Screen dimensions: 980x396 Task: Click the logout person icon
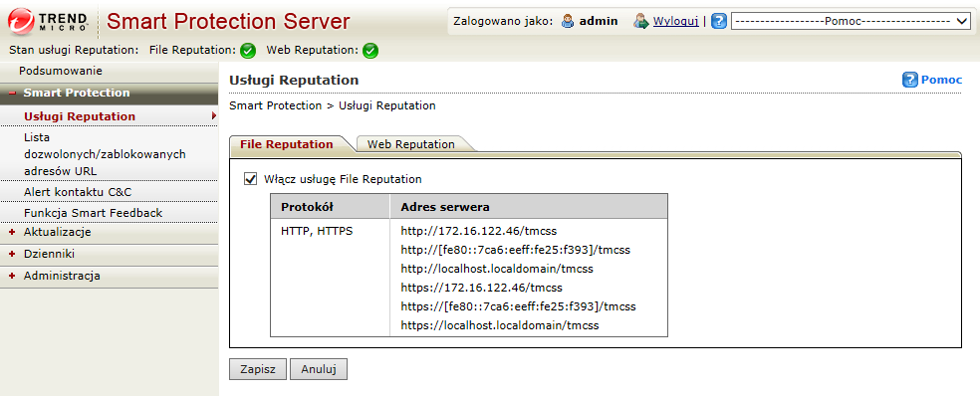(x=641, y=21)
